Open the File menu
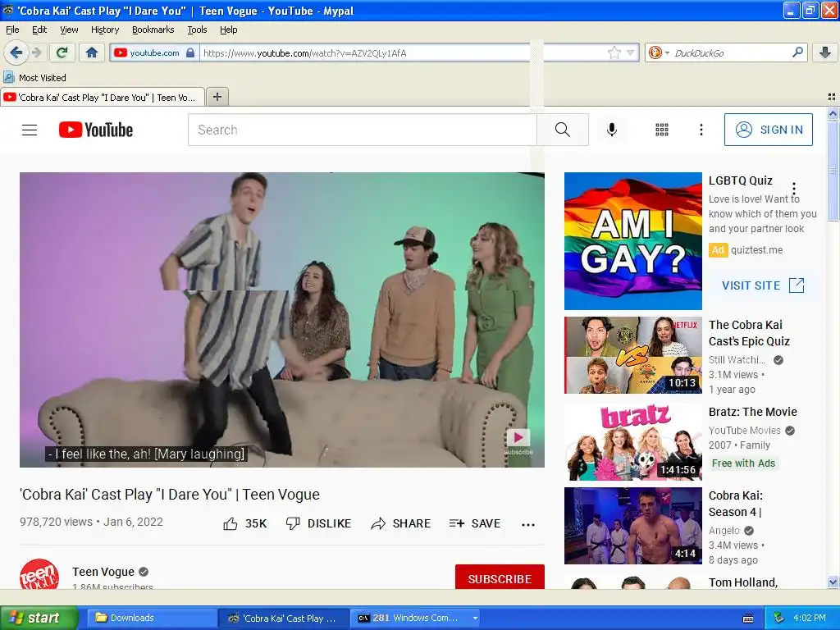 click(12, 30)
